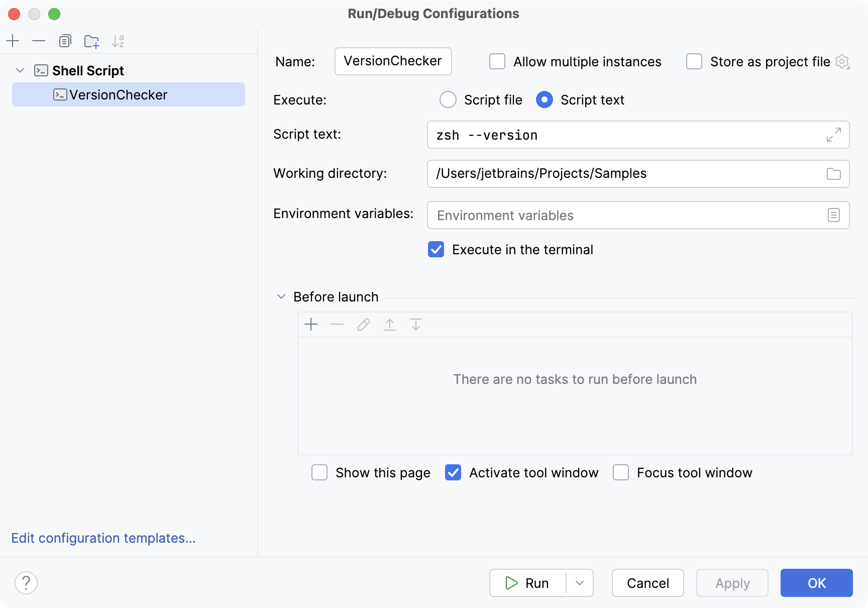Expand the script text editor
This screenshot has width=868, height=608.
[834, 135]
